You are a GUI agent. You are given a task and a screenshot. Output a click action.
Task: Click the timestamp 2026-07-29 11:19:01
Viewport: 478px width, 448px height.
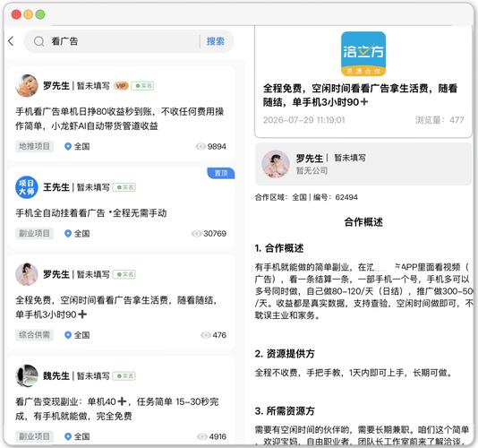(x=304, y=120)
